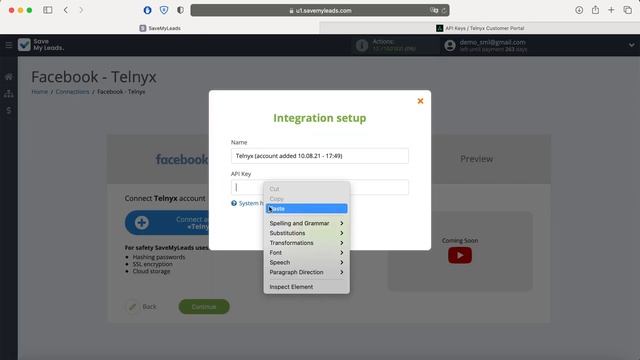Click the SaveMyLeads logo

click(x=41, y=44)
